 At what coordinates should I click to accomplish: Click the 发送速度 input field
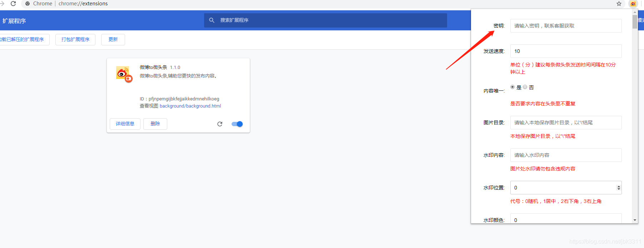point(566,51)
